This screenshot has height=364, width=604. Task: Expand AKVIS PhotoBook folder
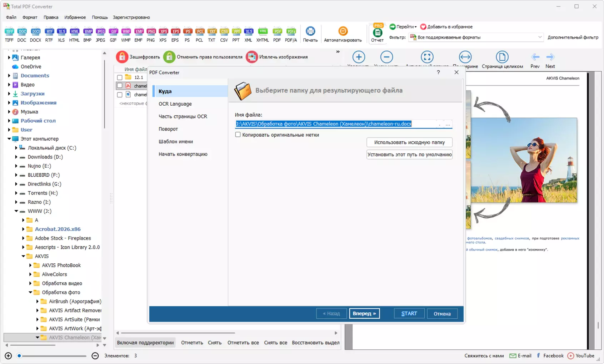[x=30, y=265]
